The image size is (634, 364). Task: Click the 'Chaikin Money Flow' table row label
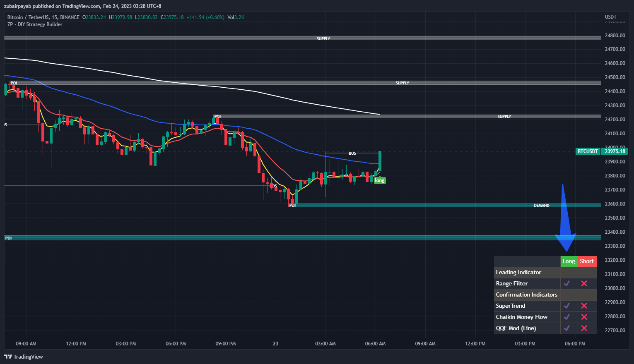522,317
